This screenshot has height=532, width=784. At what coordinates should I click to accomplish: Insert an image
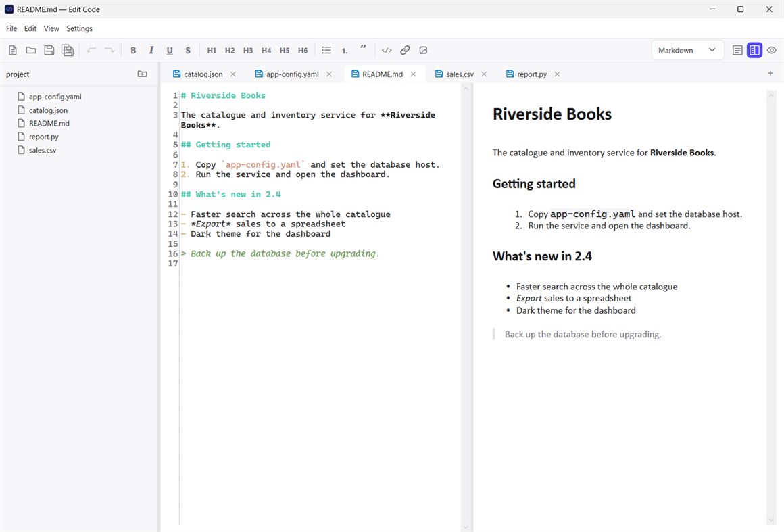click(423, 50)
